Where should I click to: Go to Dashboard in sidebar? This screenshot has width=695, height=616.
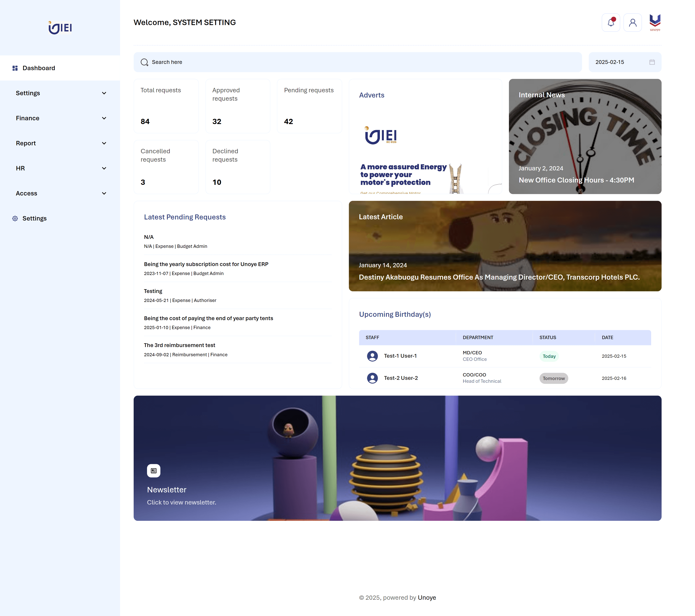click(60, 68)
